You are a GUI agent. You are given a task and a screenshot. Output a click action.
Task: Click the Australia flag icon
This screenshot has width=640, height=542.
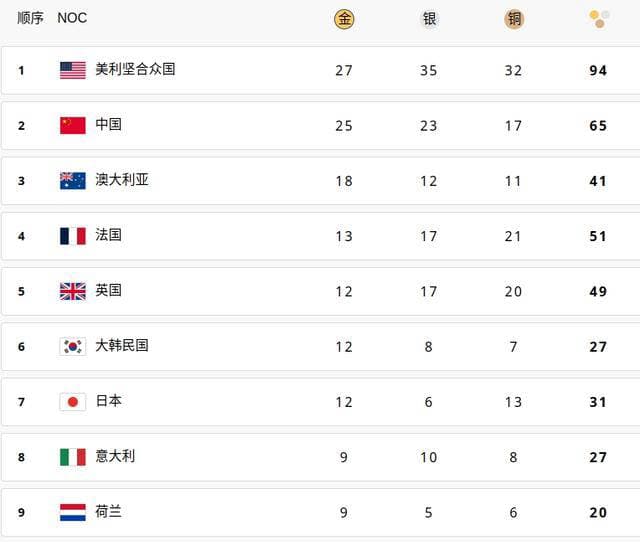[x=73, y=181]
